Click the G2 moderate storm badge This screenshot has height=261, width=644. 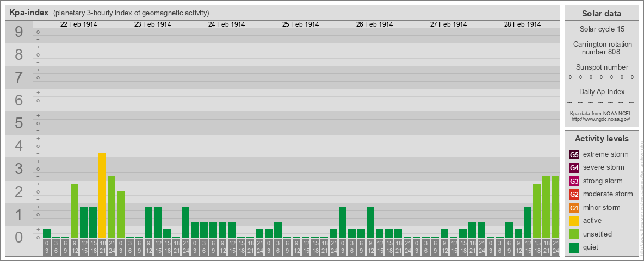(x=574, y=194)
